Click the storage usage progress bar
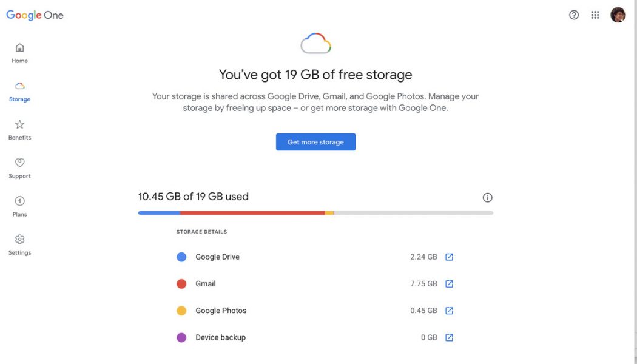This screenshot has width=637, height=364. coord(315,213)
